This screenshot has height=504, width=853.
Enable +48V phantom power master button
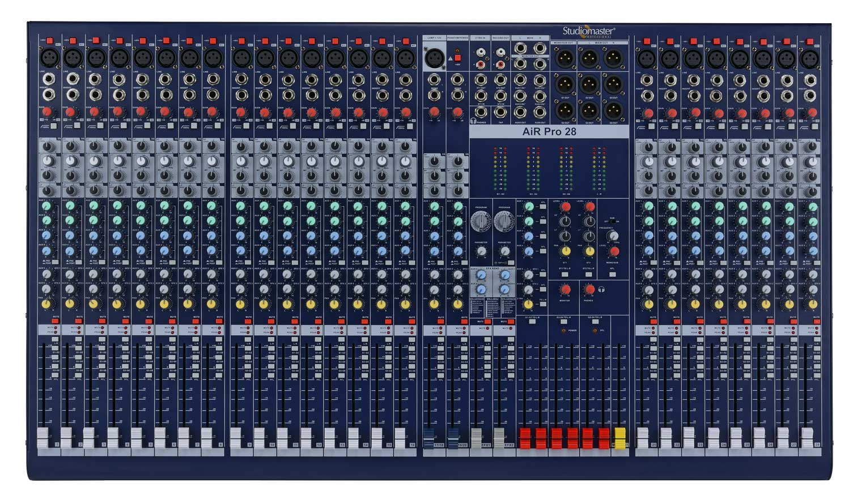[x=457, y=58]
